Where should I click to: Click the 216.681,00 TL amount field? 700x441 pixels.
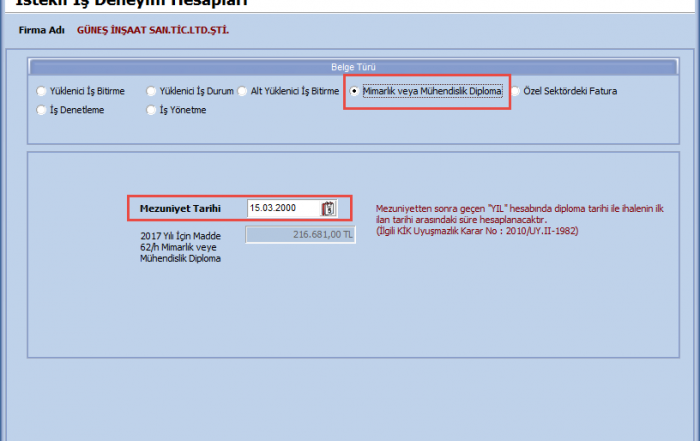click(x=300, y=234)
